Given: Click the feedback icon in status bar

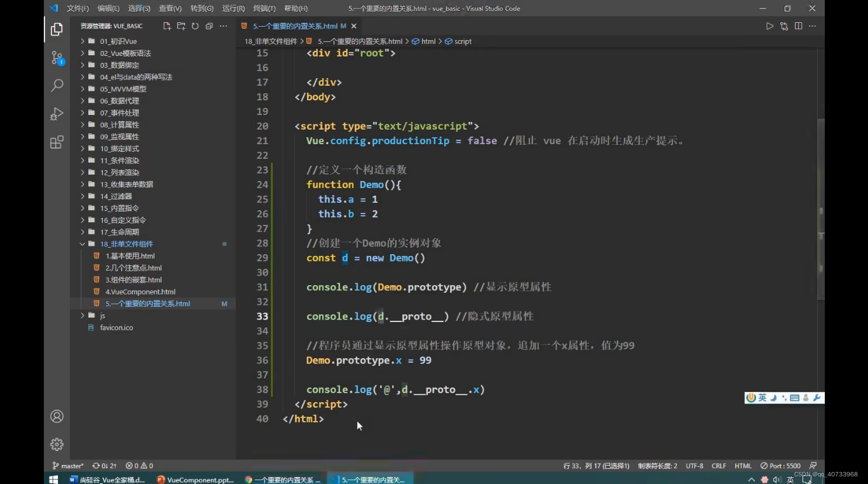Looking at the screenshot, I should coord(813,466).
